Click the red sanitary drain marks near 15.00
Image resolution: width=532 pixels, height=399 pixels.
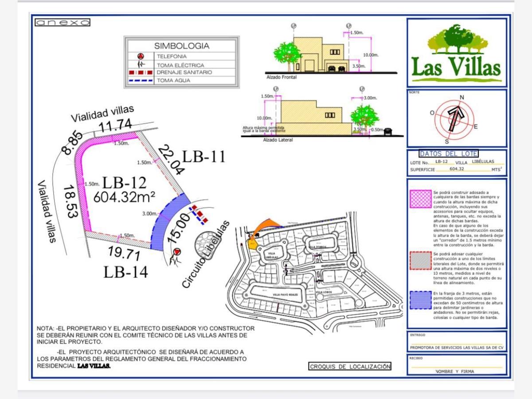[x=199, y=214]
